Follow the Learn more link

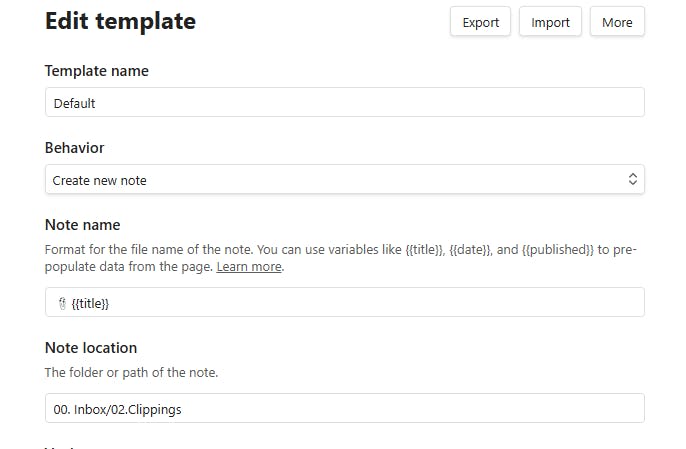click(x=249, y=267)
